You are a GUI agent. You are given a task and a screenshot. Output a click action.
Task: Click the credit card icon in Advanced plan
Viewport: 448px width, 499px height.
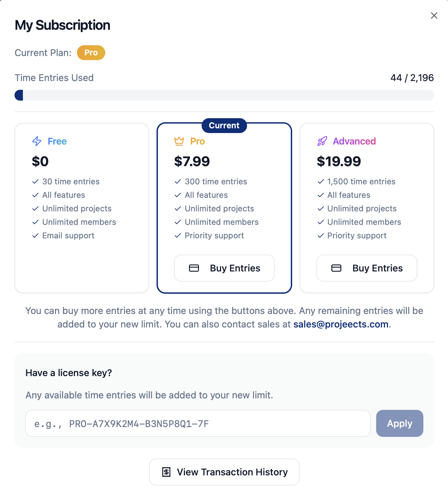[336, 268]
